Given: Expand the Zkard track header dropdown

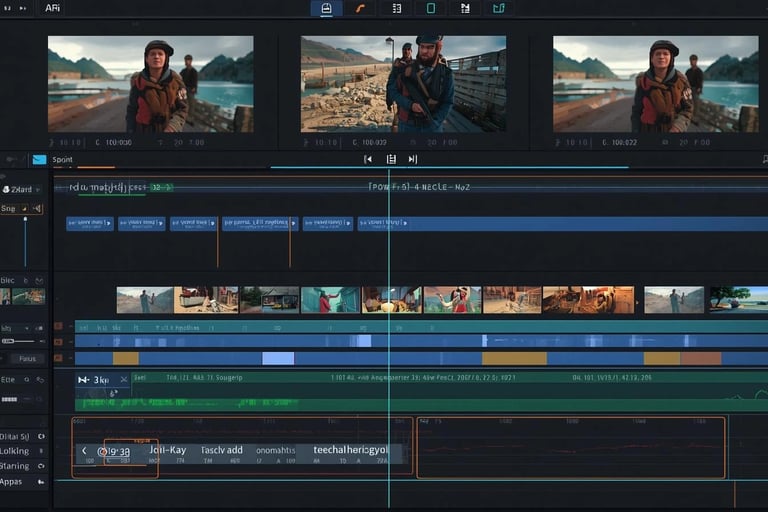Looking at the screenshot, I should pyautogui.click(x=38, y=189).
